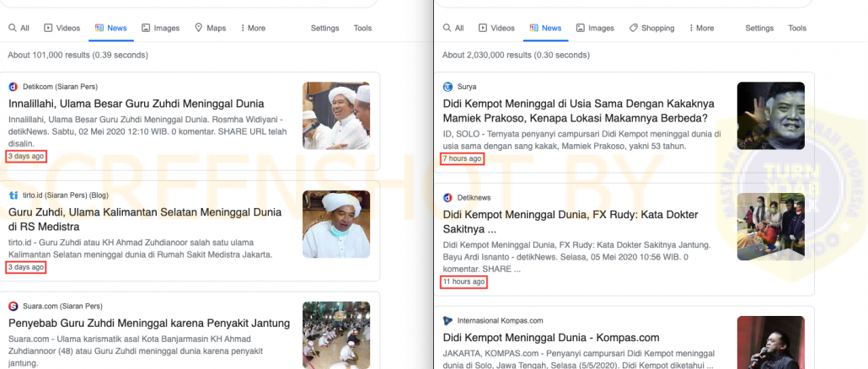Click the Surya source icon

(x=447, y=86)
